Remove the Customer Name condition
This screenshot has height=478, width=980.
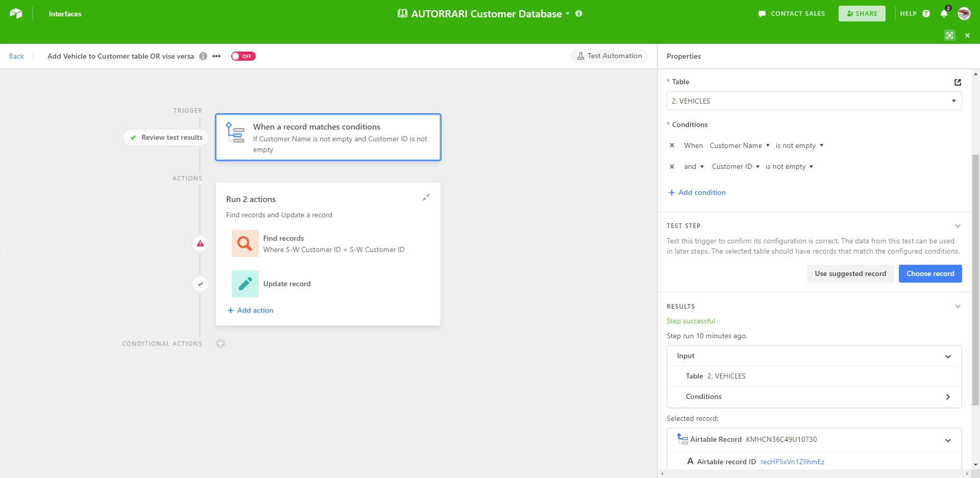[672, 145]
